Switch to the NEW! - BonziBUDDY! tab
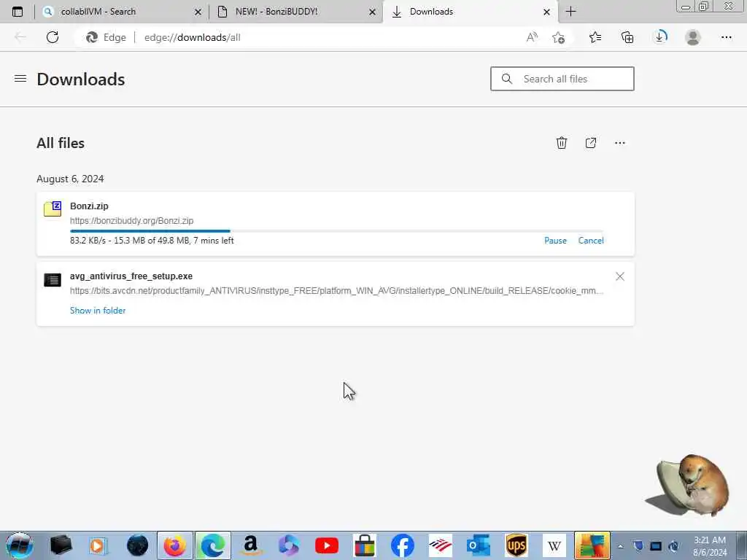Viewport: 747px width, 560px height. click(295, 12)
